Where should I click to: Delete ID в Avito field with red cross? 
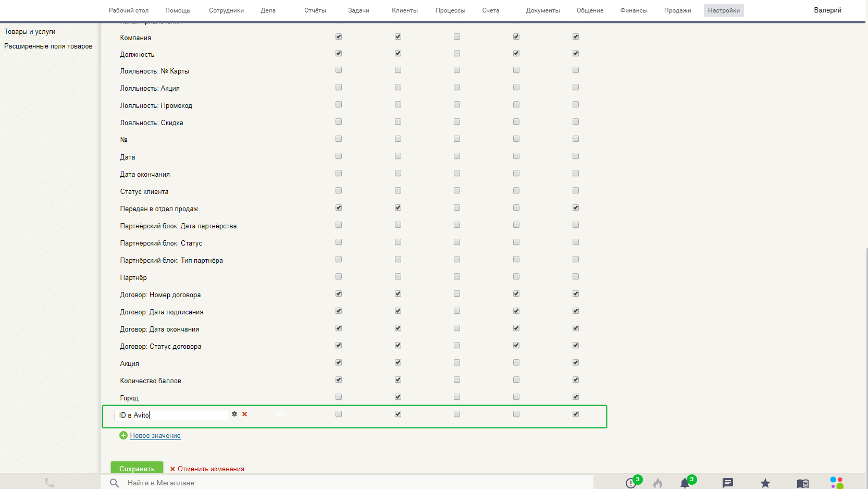(x=244, y=414)
